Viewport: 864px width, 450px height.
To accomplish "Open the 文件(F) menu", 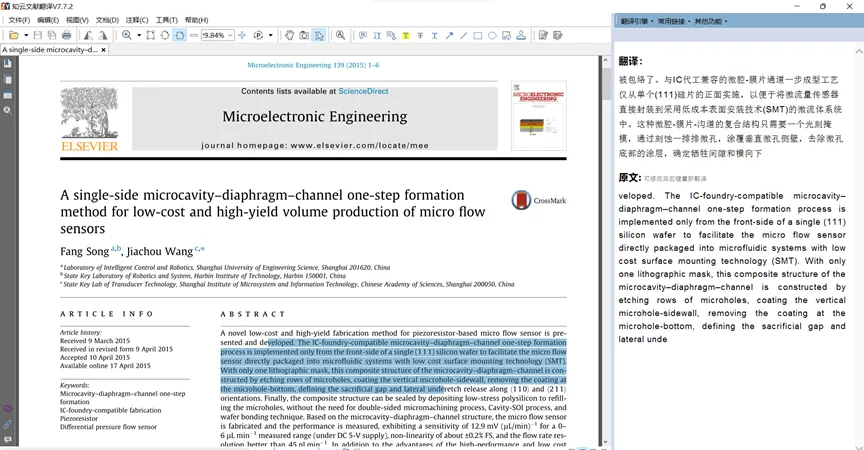I will (19, 20).
